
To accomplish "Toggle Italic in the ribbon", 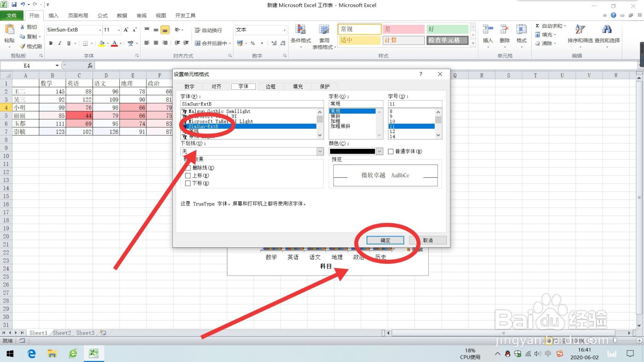I will click(60, 43).
